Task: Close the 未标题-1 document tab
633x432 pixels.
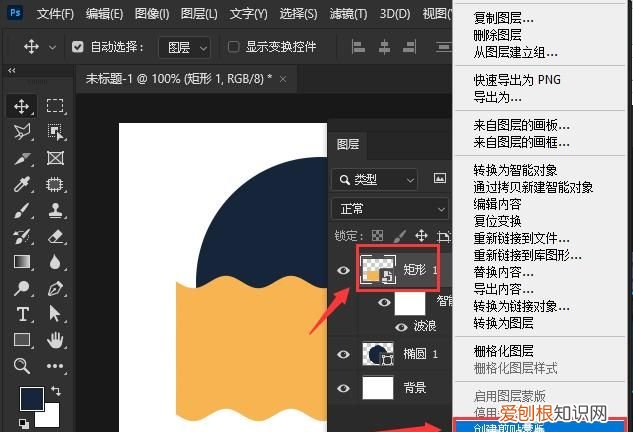Action: click(283, 79)
